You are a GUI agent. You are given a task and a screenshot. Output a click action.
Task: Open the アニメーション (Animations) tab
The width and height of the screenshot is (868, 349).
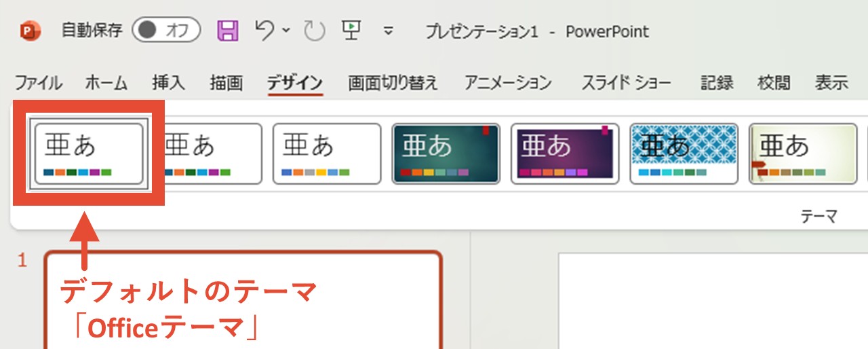508,83
